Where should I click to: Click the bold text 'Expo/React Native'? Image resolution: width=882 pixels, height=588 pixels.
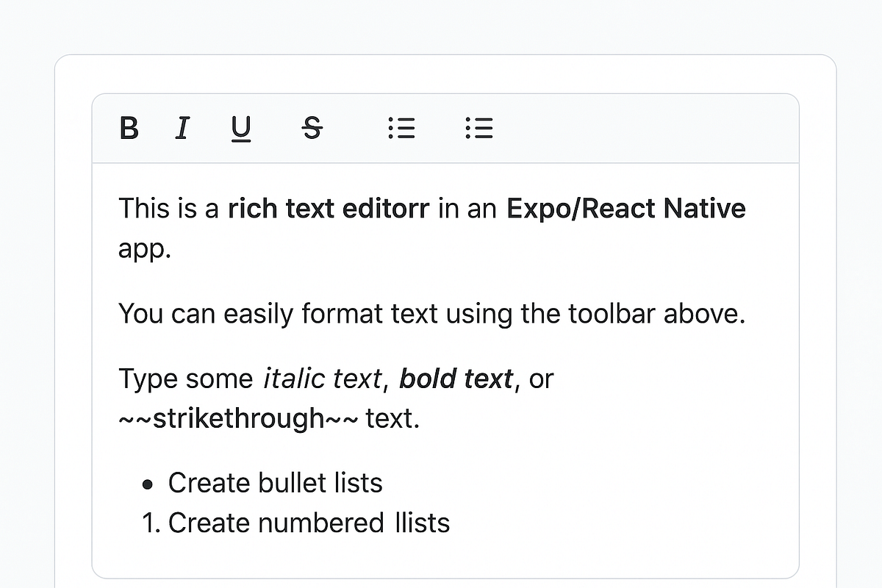coord(625,208)
